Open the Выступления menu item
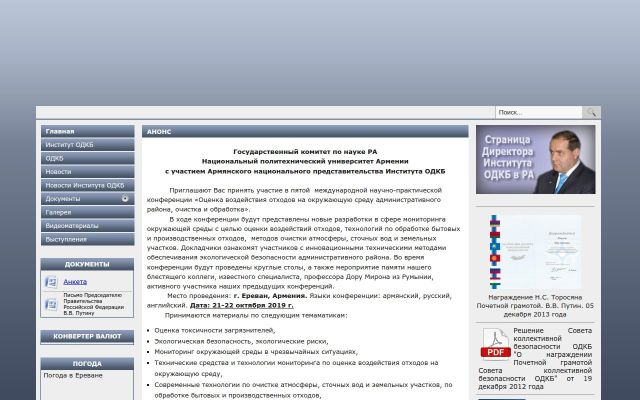This screenshot has width=640, height=400. point(87,239)
